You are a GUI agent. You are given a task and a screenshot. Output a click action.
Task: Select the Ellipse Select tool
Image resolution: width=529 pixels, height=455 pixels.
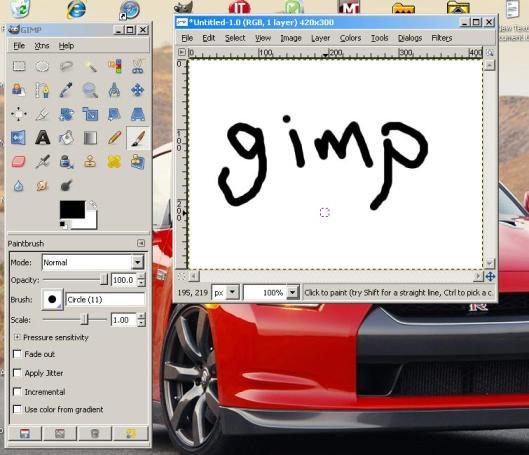42,66
